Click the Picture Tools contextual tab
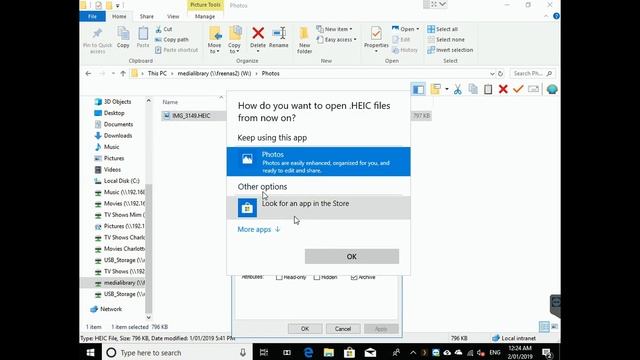This screenshot has width=640, height=360. coord(205,5)
